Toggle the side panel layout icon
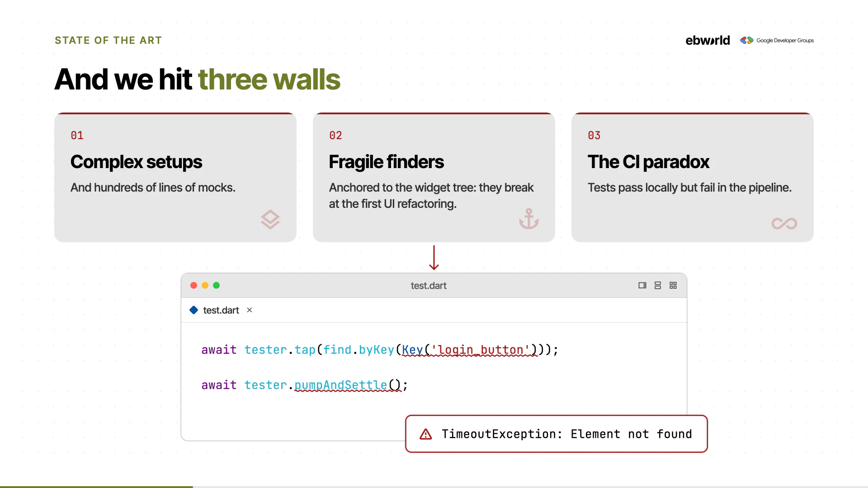 pos(642,286)
